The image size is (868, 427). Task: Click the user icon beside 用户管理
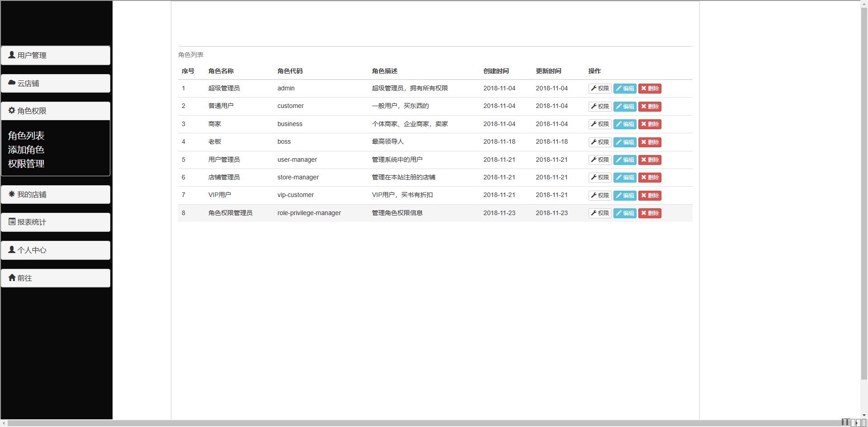point(12,55)
